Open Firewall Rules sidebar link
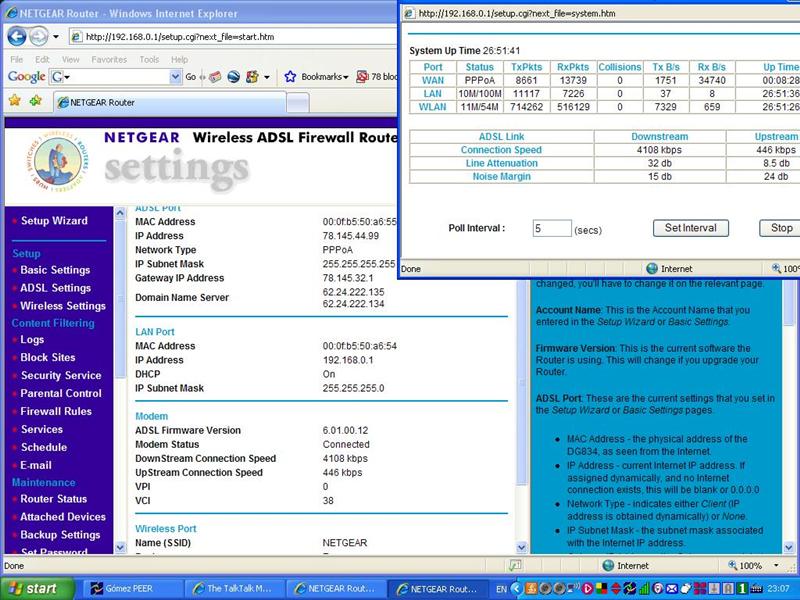 [x=56, y=411]
